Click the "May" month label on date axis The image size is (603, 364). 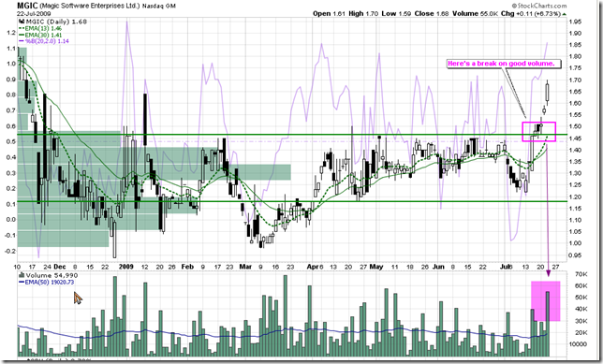point(376,267)
